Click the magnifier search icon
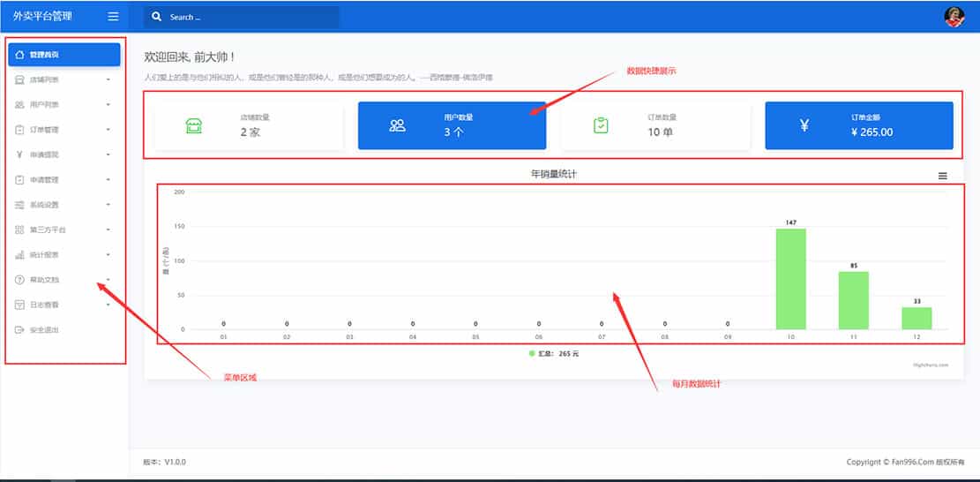The width and height of the screenshot is (980, 482). (x=157, y=17)
